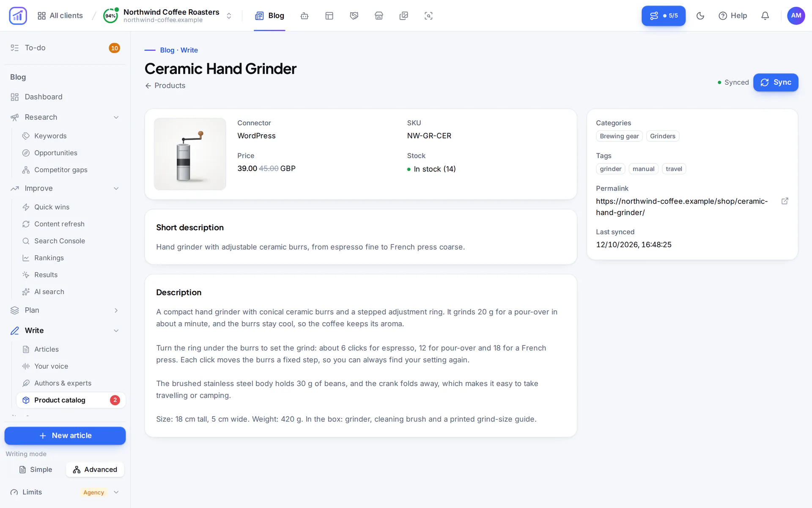Viewport: 812px width, 508px height.
Task: Open Search Console page
Action: click(x=71, y=241)
